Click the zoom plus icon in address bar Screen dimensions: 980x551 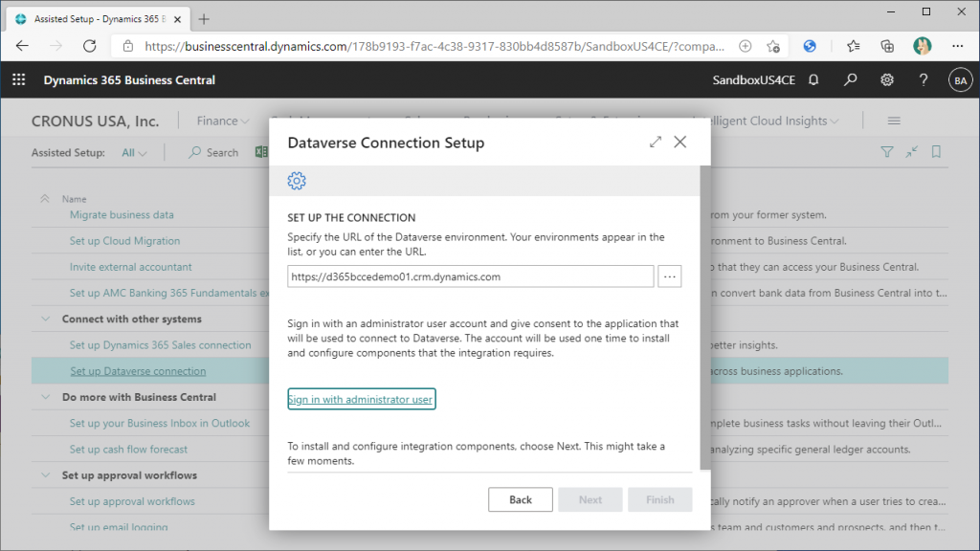(x=745, y=46)
